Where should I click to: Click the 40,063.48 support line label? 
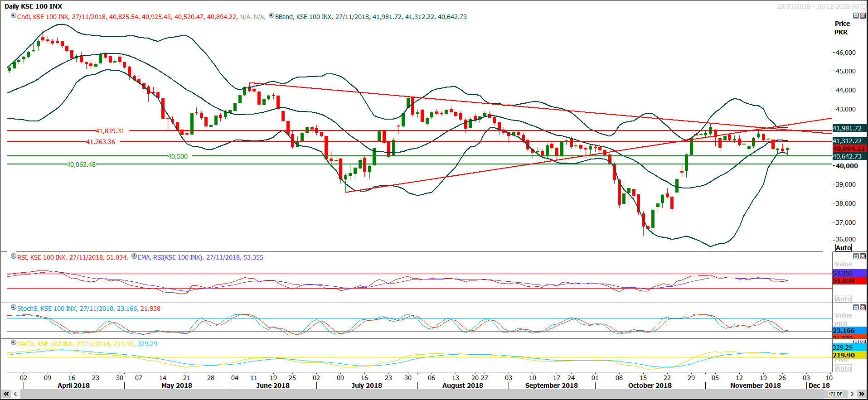point(81,164)
